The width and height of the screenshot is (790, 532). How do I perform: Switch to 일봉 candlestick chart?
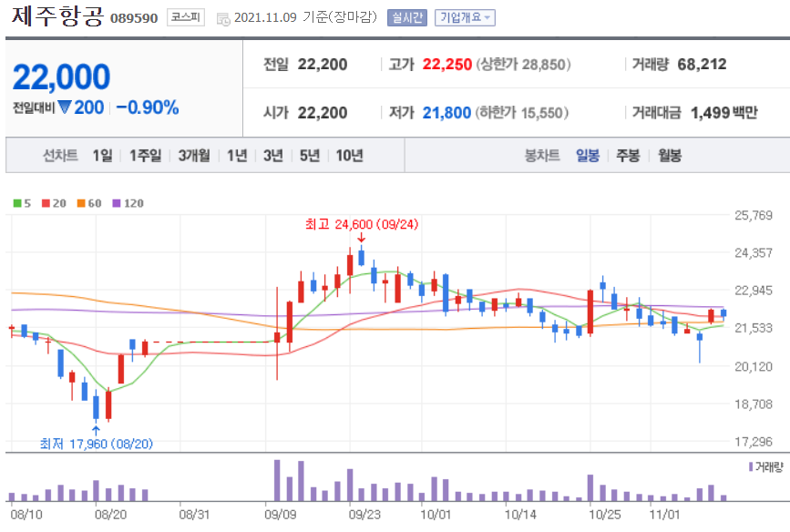588,156
